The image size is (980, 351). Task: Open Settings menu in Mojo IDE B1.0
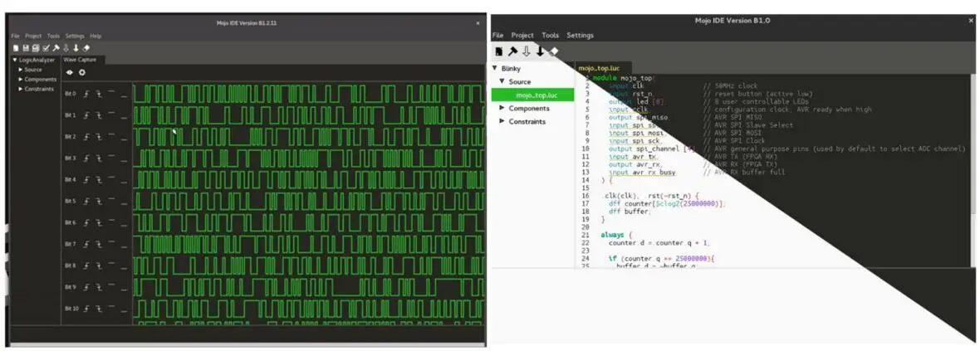tap(580, 36)
